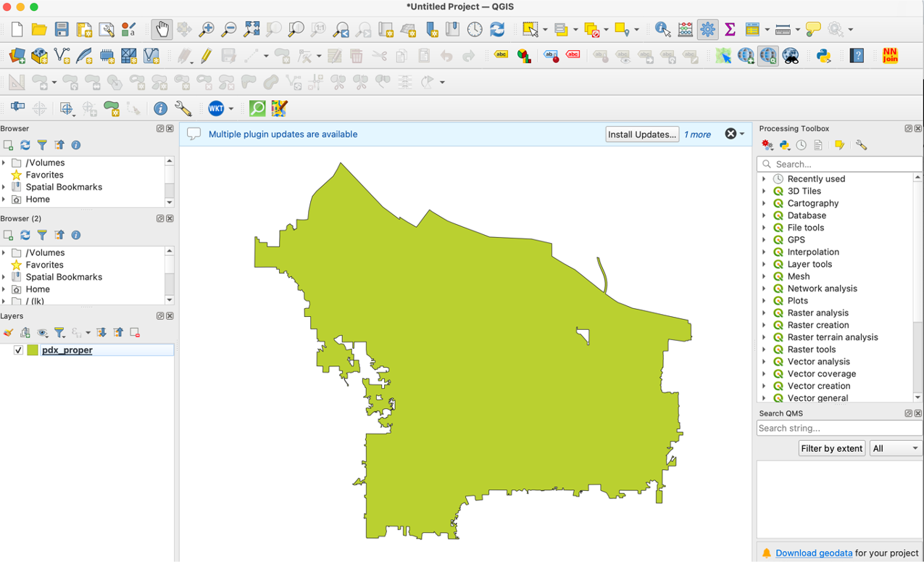Expand the Raster tools toolbox group

[x=764, y=350]
